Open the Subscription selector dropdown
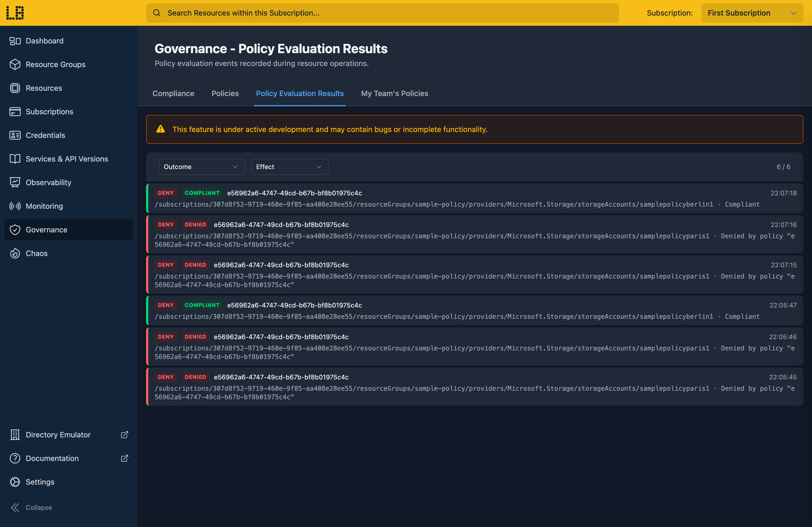 click(752, 13)
